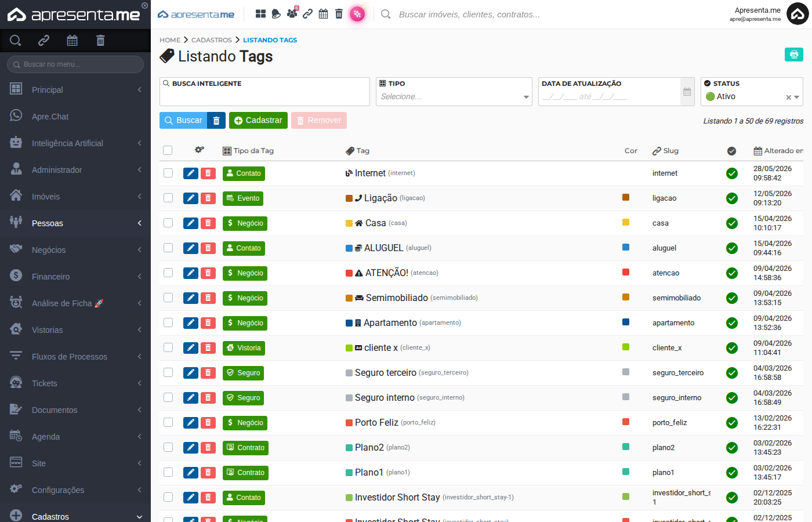Open Documentos sidebar item
The width and height of the screenshot is (812, 522).
75,410
